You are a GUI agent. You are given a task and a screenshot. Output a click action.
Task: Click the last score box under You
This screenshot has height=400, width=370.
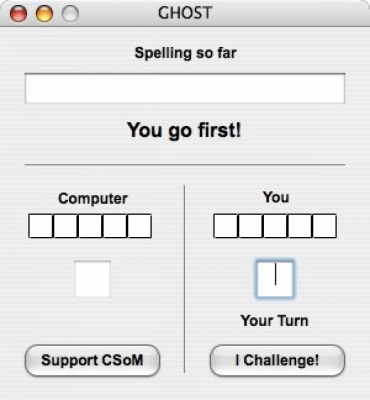(324, 226)
